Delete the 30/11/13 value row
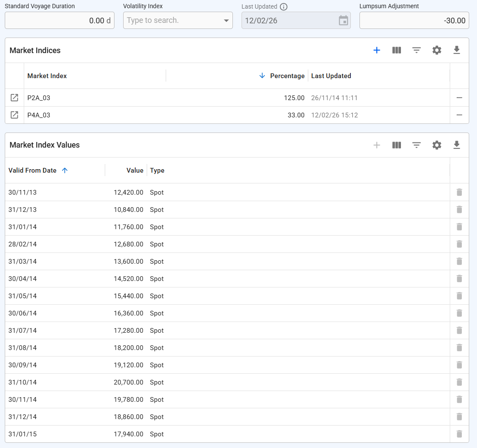Screen dimensions: 477x448 coord(459,192)
